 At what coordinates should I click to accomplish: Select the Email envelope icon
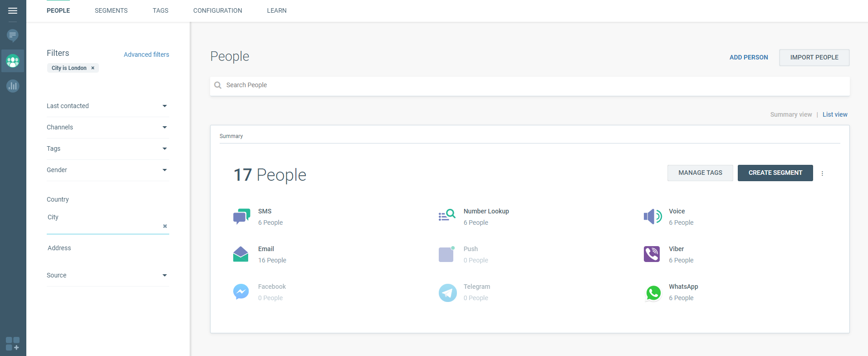click(240, 254)
